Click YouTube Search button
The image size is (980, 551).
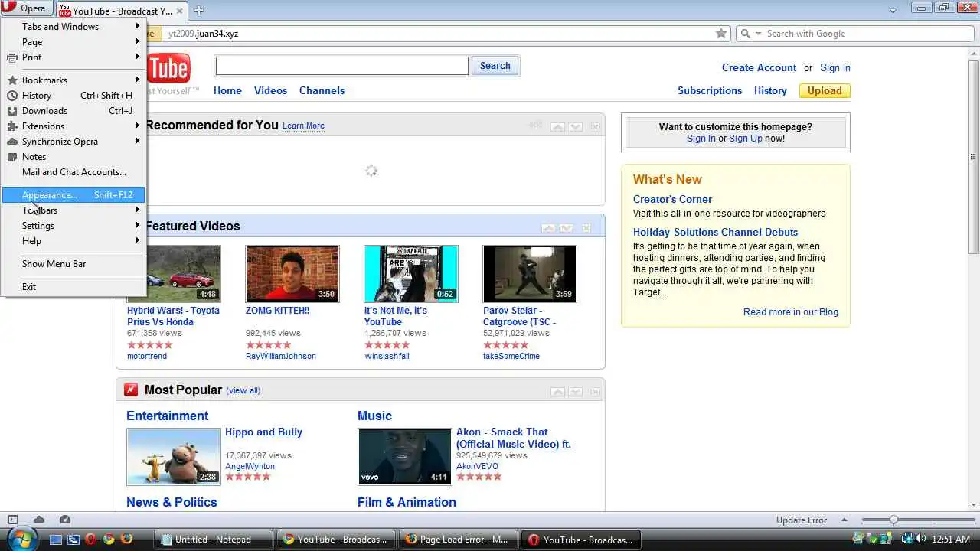pyautogui.click(x=495, y=66)
